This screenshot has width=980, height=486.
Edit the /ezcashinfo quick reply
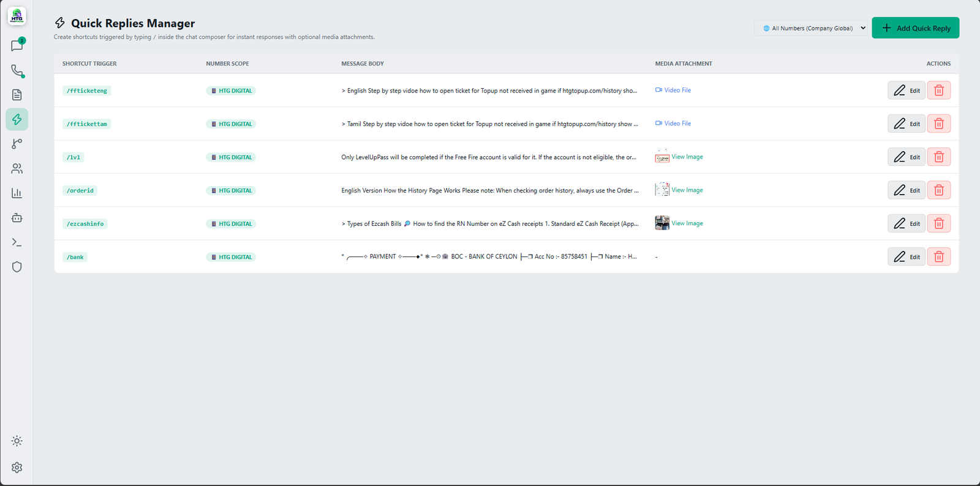coord(907,223)
